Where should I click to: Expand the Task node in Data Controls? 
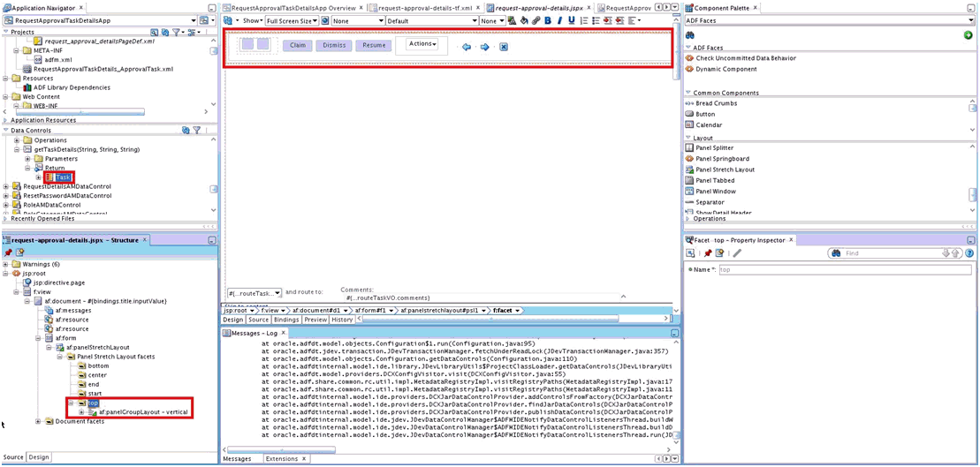39,177
